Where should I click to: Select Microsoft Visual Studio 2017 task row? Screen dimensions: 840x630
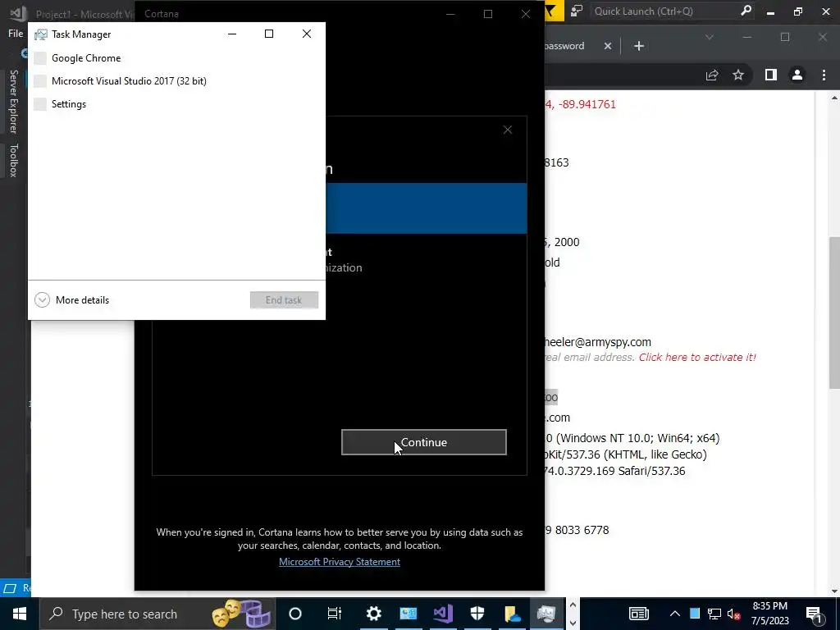(x=176, y=81)
